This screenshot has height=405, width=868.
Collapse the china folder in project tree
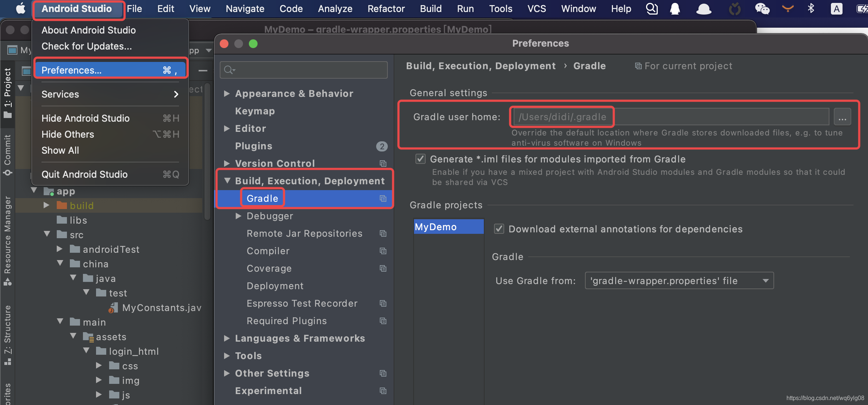[x=60, y=263]
